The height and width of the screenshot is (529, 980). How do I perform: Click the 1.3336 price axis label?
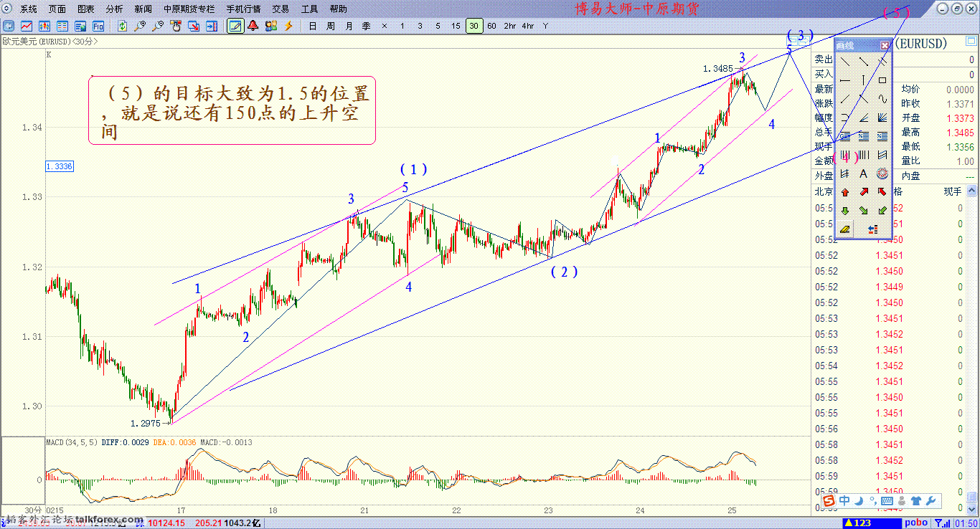60,166
